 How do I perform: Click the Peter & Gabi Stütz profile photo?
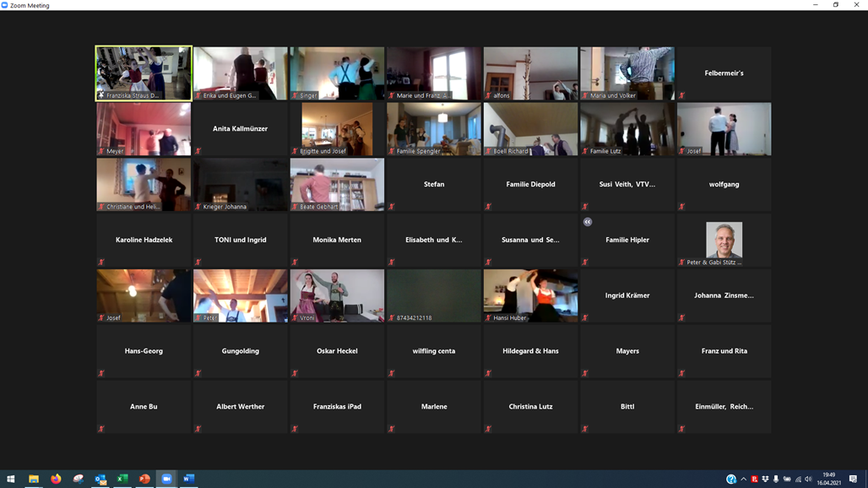(x=724, y=240)
